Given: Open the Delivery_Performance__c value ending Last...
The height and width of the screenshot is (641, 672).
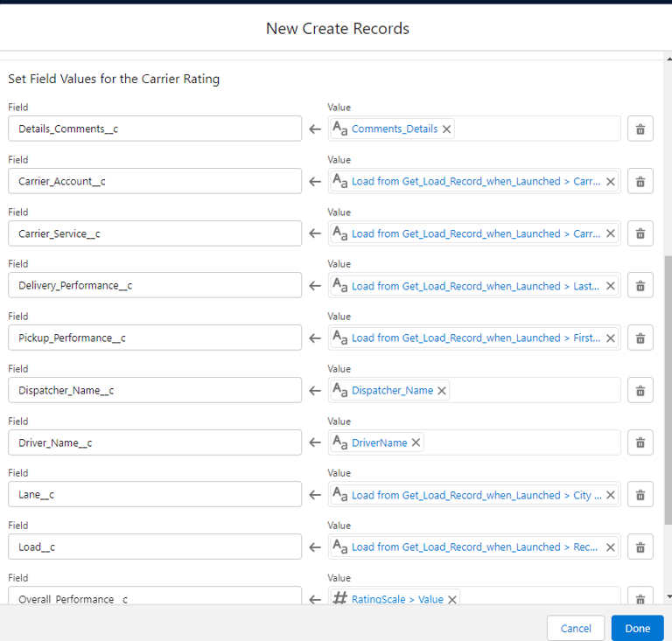Looking at the screenshot, I should 475,286.
